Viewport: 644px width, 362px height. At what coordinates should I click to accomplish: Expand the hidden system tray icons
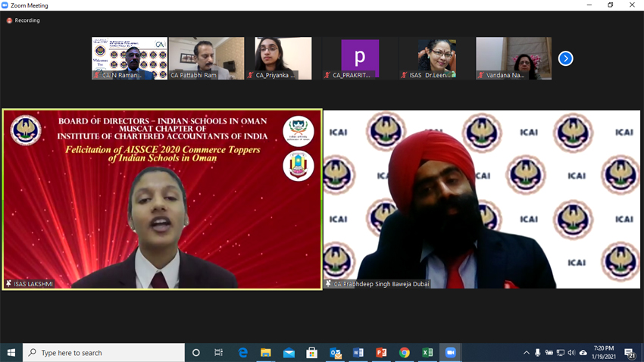tap(526, 353)
